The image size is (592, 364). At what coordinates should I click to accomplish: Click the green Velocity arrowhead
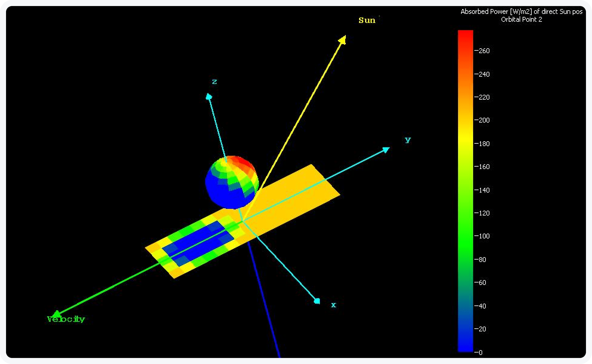coord(56,314)
